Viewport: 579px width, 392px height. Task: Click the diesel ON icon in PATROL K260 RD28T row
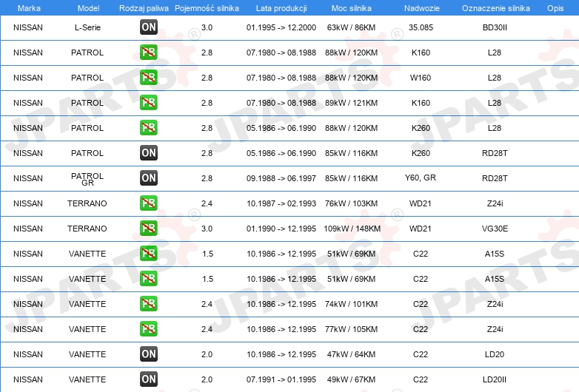(149, 152)
